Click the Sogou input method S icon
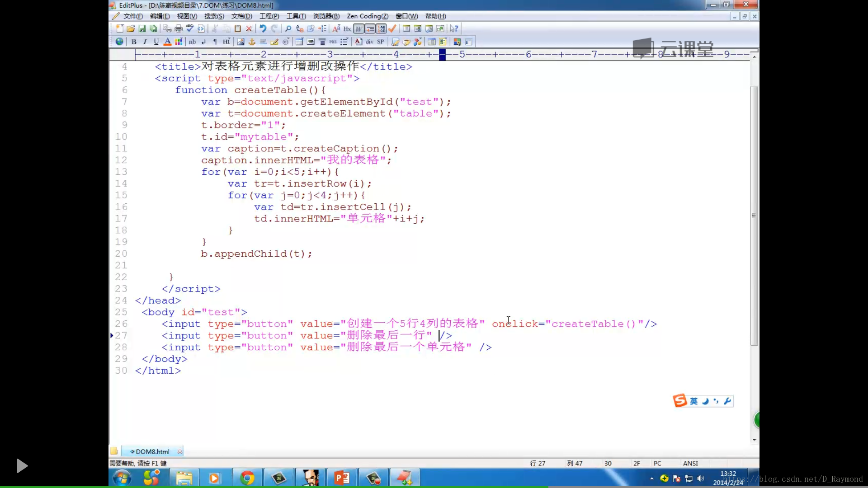 coord(680,400)
